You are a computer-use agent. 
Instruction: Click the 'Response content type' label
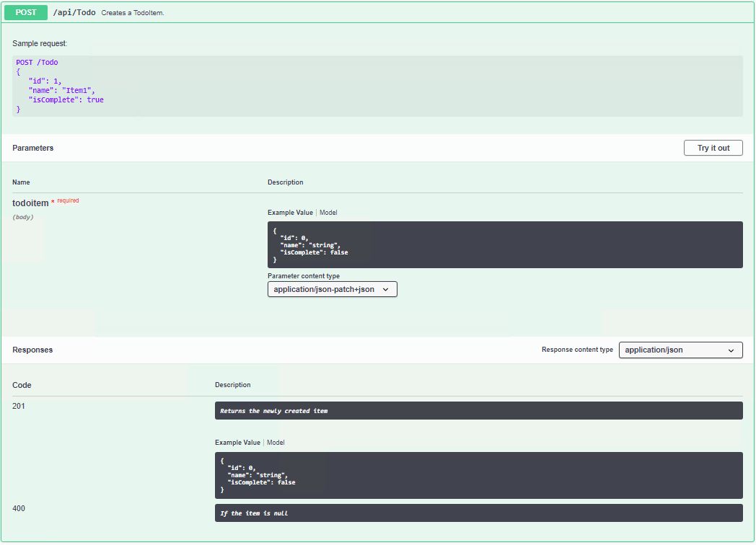(x=577, y=350)
